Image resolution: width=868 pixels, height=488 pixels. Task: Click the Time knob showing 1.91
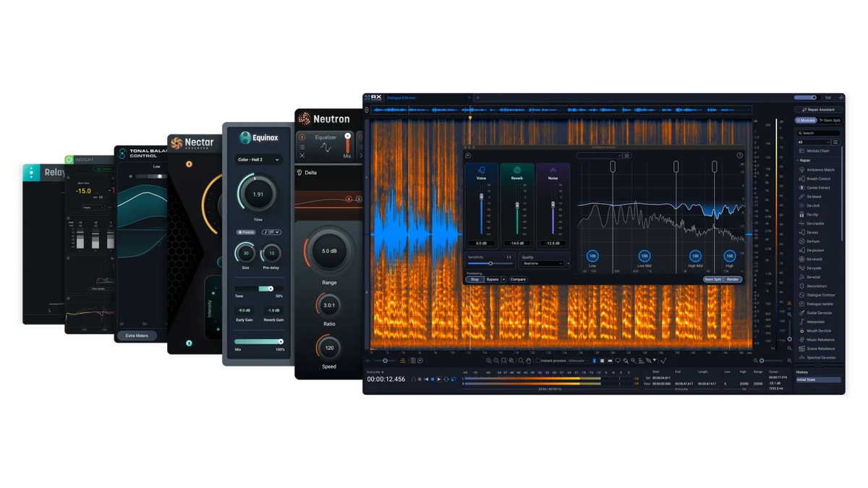[x=258, y=194]
